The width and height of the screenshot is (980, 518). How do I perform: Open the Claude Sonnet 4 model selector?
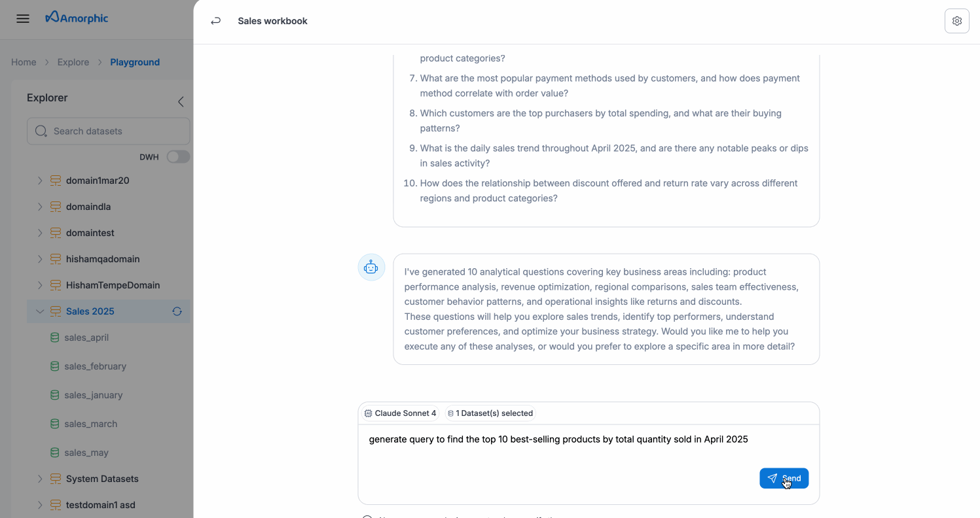click(400, 413)
